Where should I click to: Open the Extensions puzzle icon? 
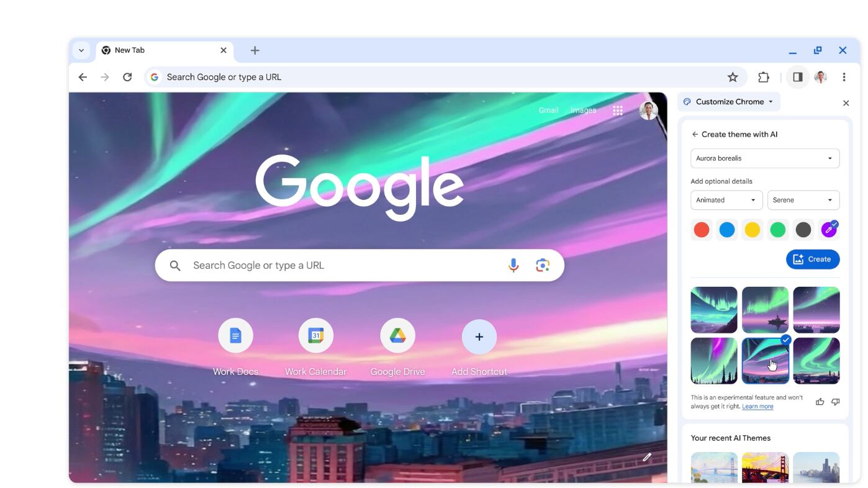click(x=763, y=77)
